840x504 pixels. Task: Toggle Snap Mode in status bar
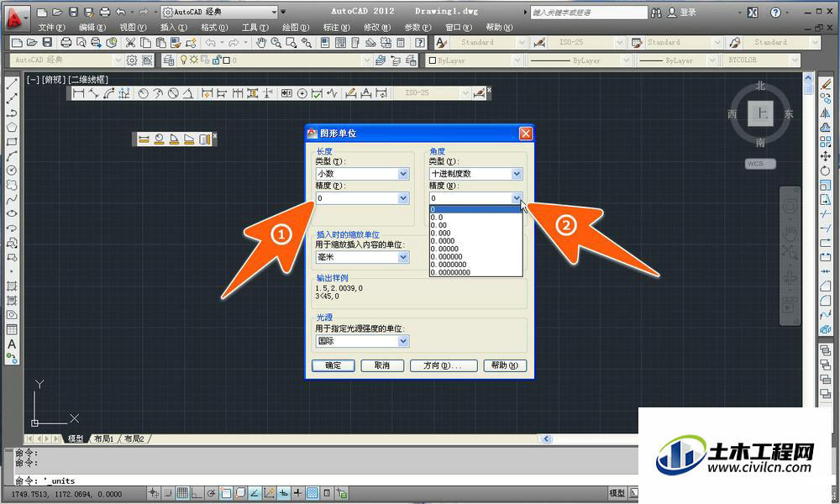[x=168, y=493]
